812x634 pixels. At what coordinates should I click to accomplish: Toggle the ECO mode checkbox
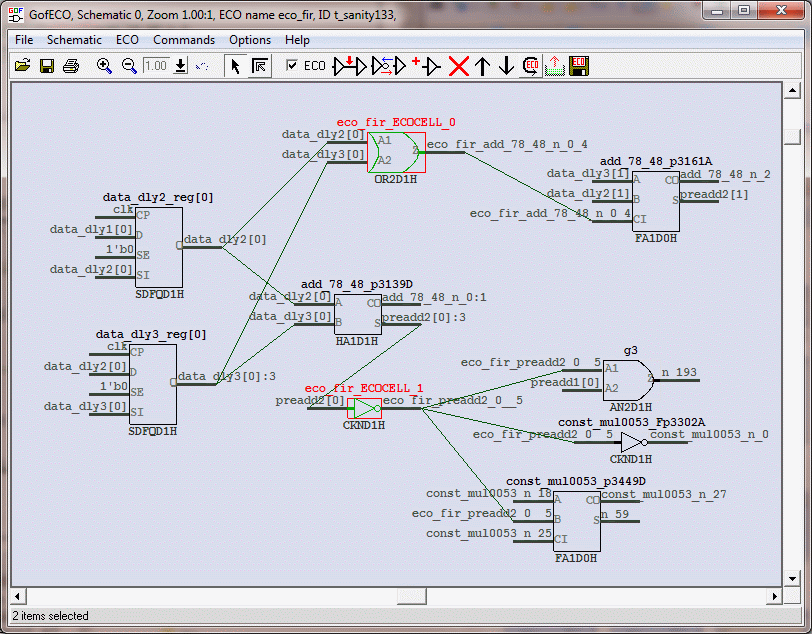[x=292, y=66]
